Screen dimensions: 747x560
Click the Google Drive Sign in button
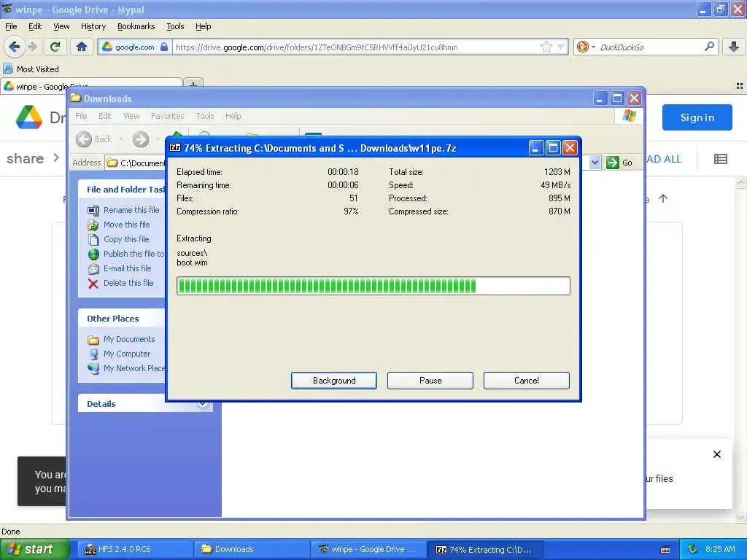pyautogui.click(x=697, y=117)
